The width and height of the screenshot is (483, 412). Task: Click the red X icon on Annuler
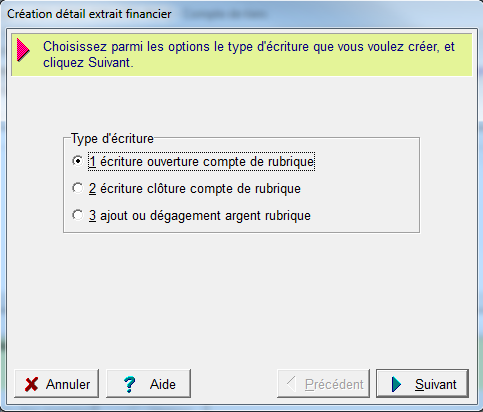pyautogui.click(x=31, y=384)
